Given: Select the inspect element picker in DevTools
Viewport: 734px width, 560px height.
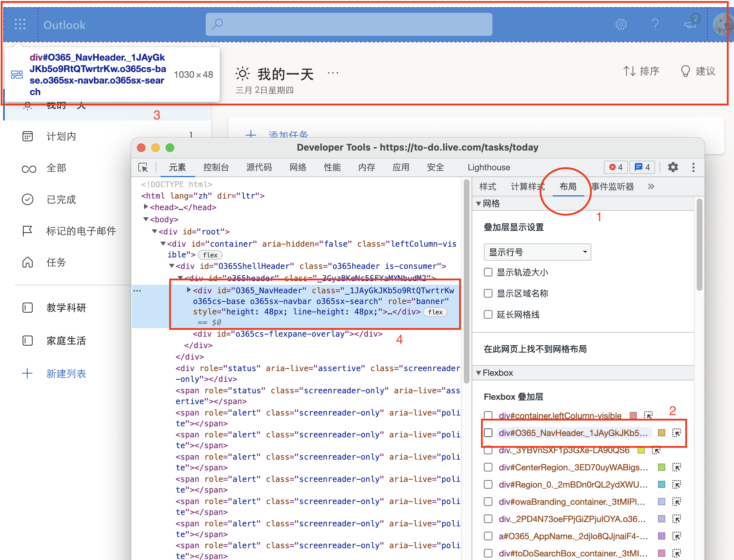Looking at the screenshot, I should click(x=143, y=167).
